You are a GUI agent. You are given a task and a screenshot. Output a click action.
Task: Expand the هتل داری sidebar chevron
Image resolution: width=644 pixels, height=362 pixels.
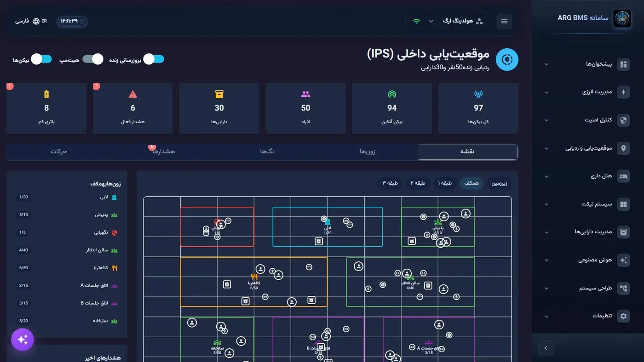pos(546,176)
